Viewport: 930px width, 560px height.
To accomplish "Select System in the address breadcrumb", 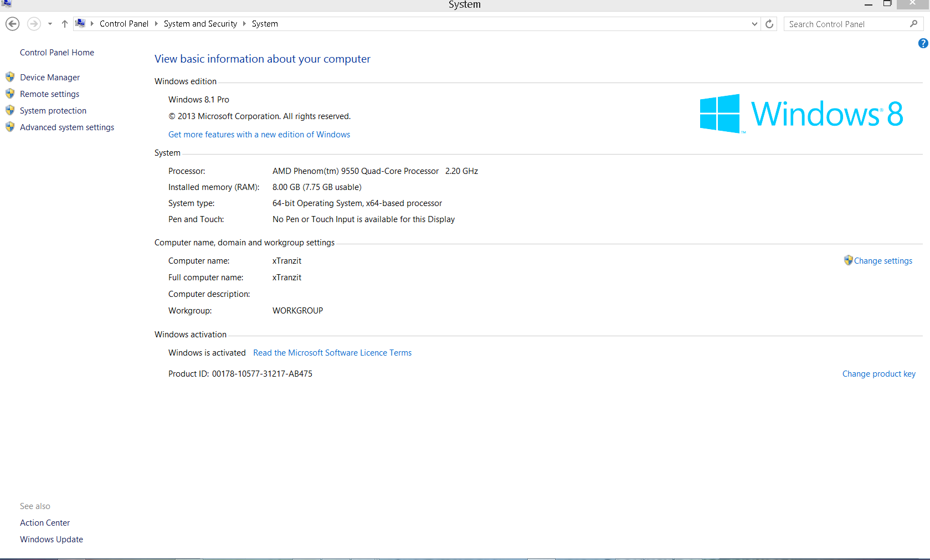I will coord(265,24).
